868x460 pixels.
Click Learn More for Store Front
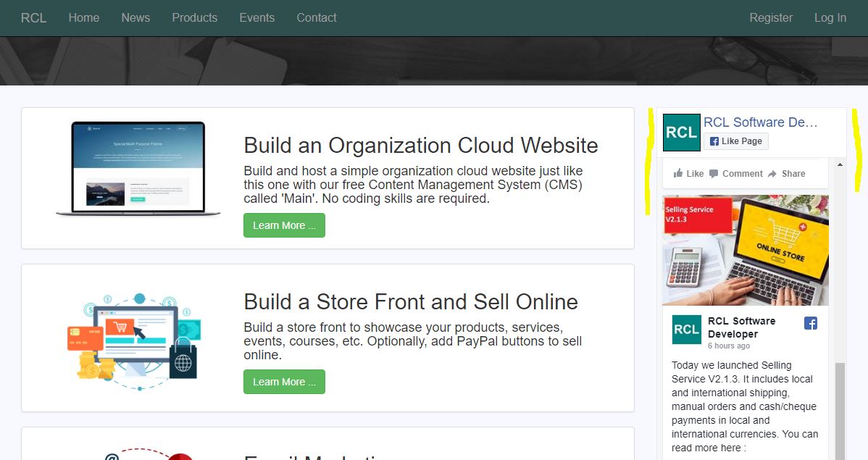pos(285,382)
